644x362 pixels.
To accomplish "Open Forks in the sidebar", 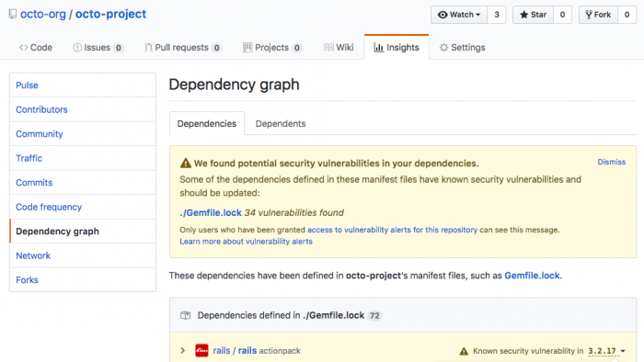I will tap(83, 280).
